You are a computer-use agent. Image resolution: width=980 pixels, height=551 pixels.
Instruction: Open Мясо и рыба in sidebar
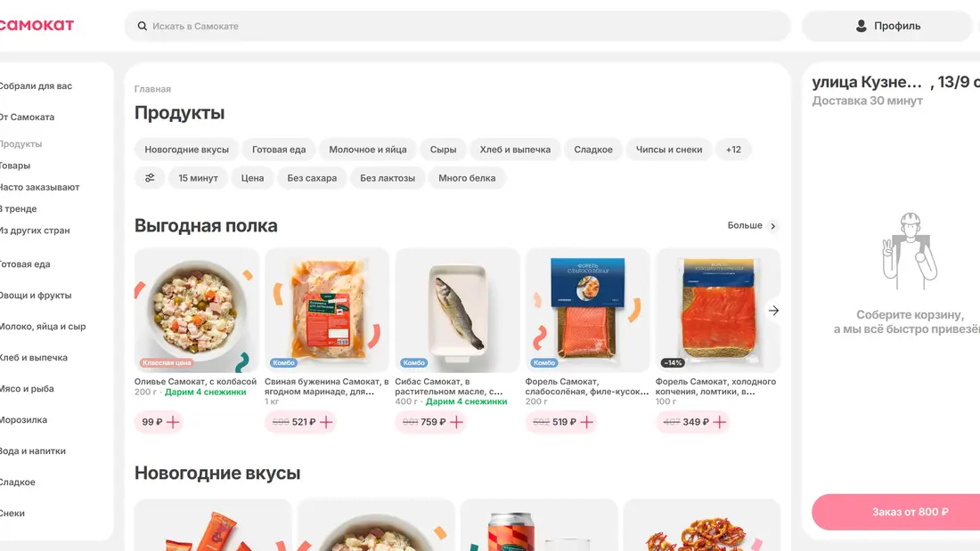click(27, 389)
